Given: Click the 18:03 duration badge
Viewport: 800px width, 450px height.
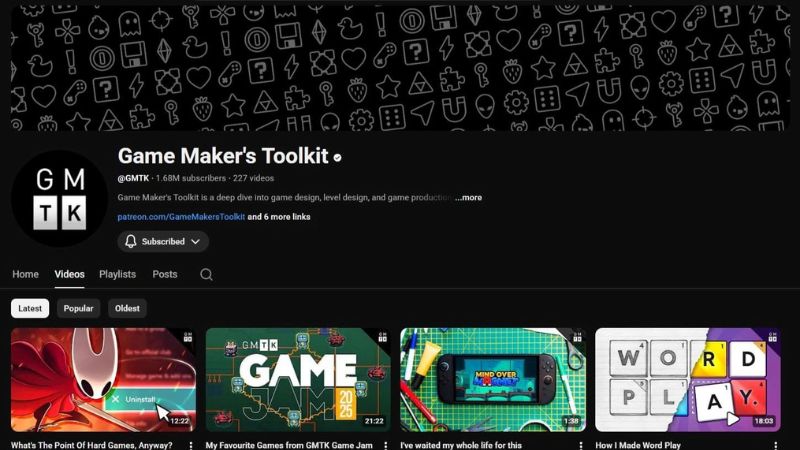Looking at the screenshot, I should point(764,421).
